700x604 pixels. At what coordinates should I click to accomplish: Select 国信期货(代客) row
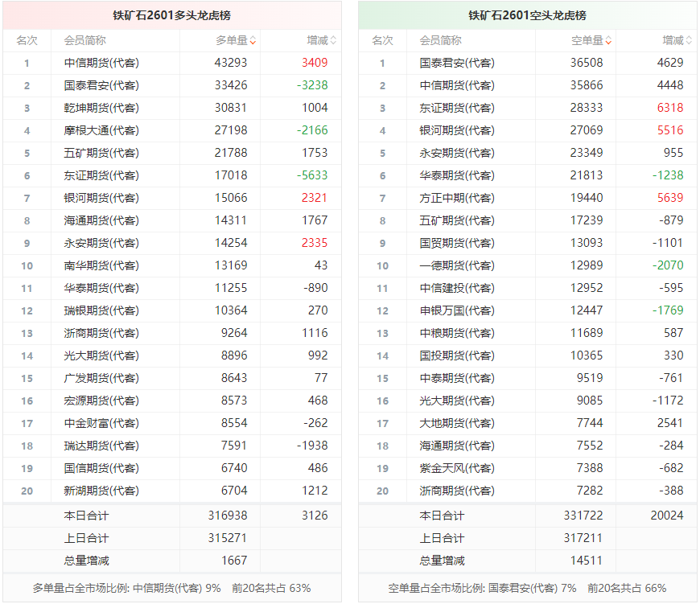(x=172, y=468)
